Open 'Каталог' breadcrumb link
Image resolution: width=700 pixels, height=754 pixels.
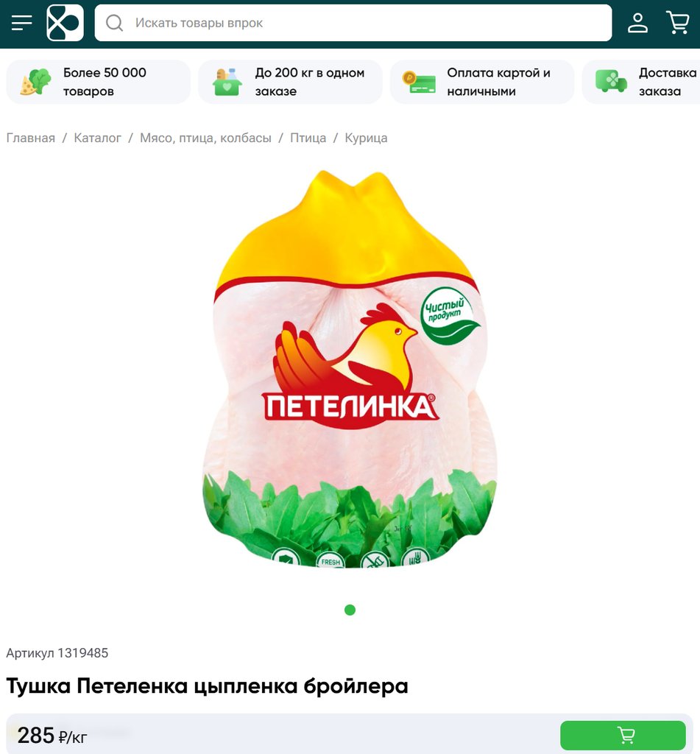(98, 138)
